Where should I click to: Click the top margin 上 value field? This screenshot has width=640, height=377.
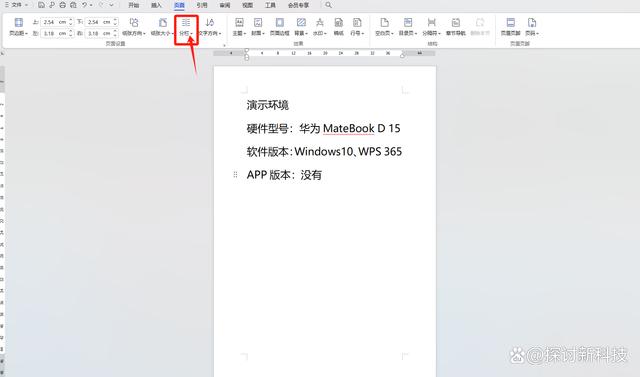(x=54, y=22)
